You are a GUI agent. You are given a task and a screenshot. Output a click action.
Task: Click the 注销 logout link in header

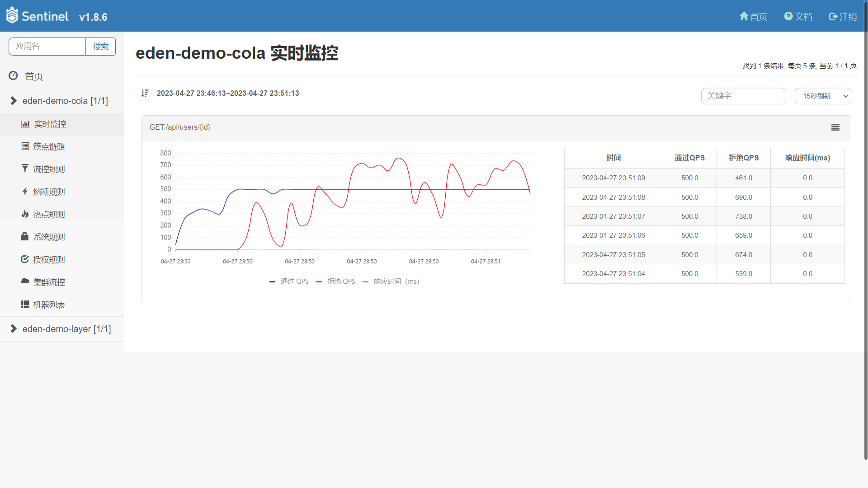843,17
